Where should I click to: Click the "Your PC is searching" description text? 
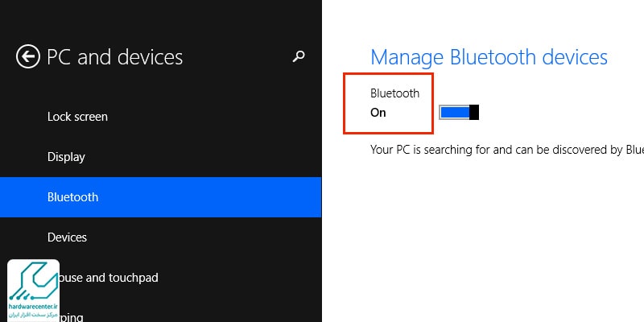(x=507, y=150)
